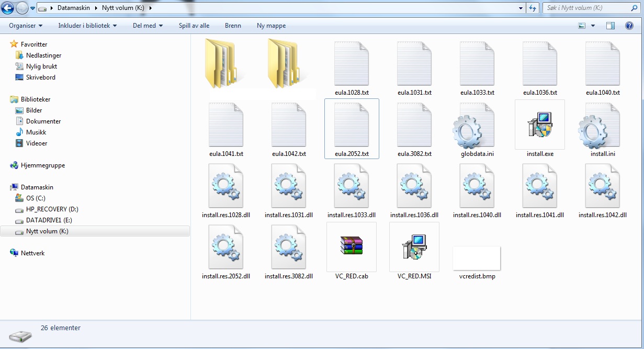The height and width of the screenshot is (349, 644).
Task: Select 'Nytt volum (K:)' in the sidebar
Action: 95,231
